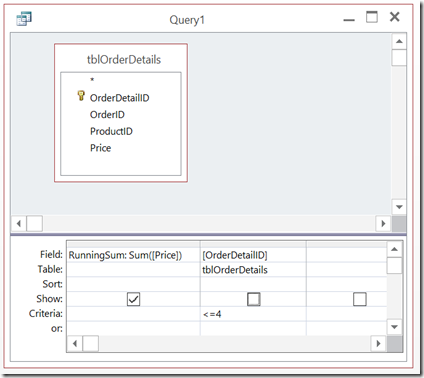
Task: Click the column selector above RunningSum field
Action: 133,244
